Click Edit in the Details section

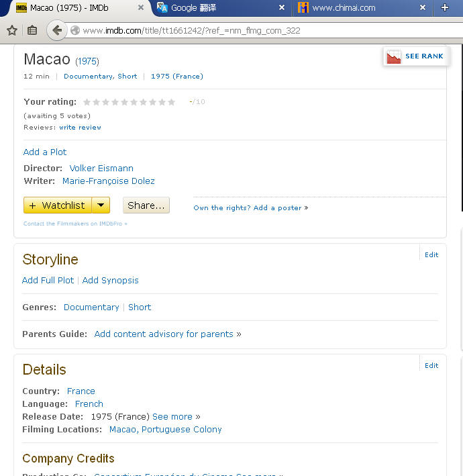coord(431,365)
